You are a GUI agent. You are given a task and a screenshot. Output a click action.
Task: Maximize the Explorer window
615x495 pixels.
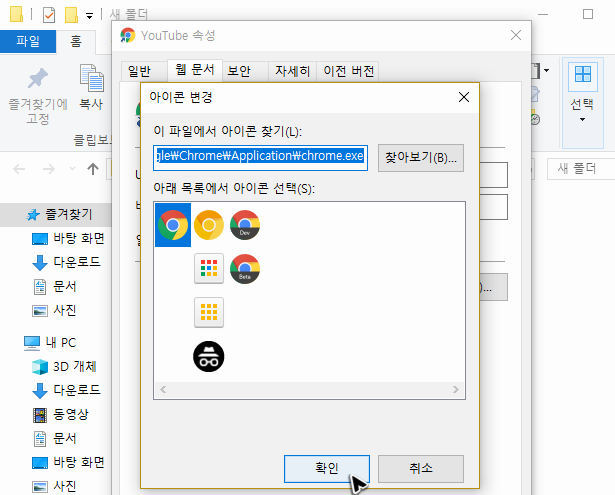[x=588, y=15]
